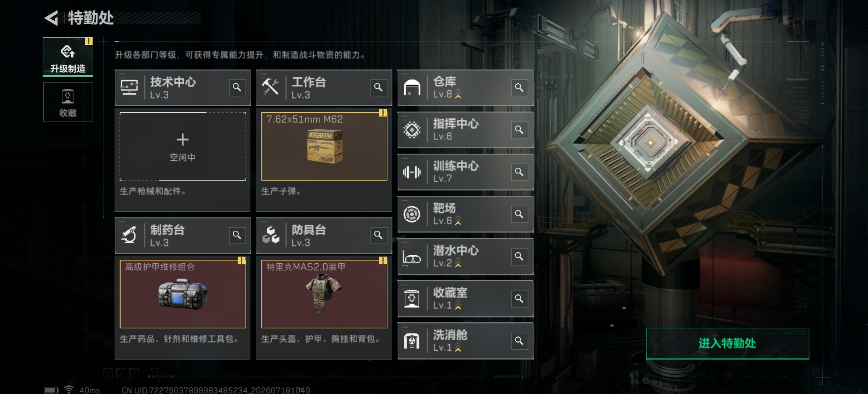Open the 制药台 magnifier details icon
Image resolution: width=868 pixels, height=394 pixels.
(237, 235)
